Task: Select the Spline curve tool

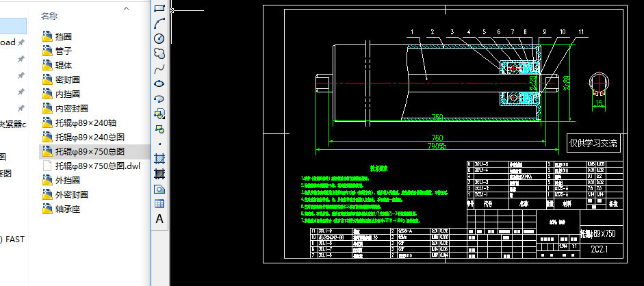Action: (x=159, y=68)
